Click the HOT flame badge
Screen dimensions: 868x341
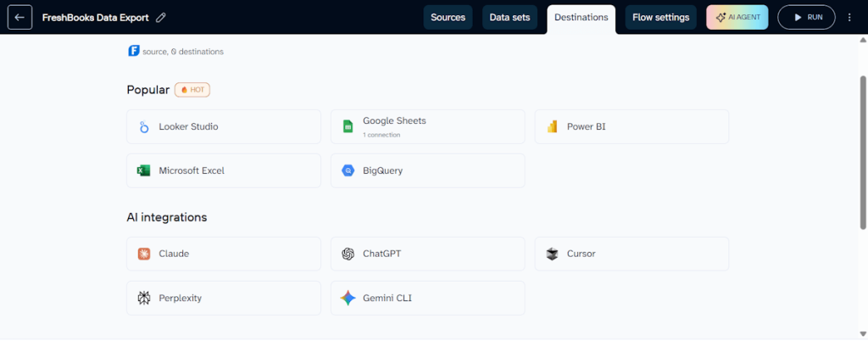coord(192,90)
